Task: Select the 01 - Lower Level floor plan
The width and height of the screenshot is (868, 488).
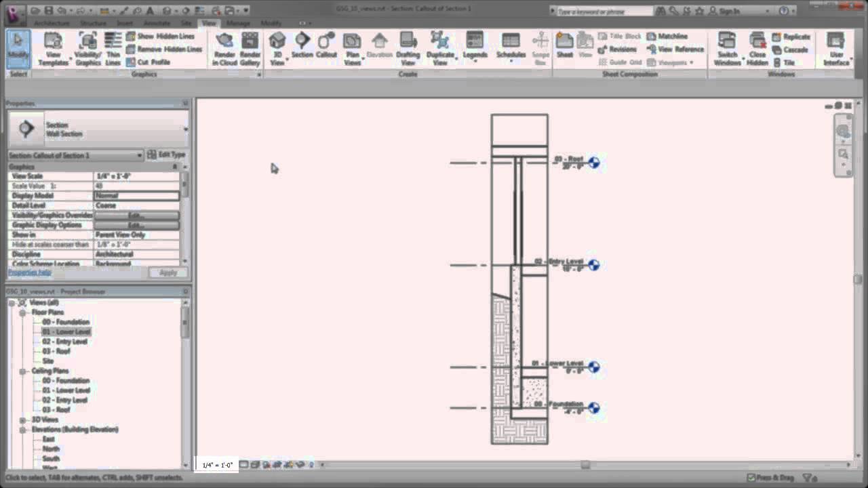Action: coord(65,331)
